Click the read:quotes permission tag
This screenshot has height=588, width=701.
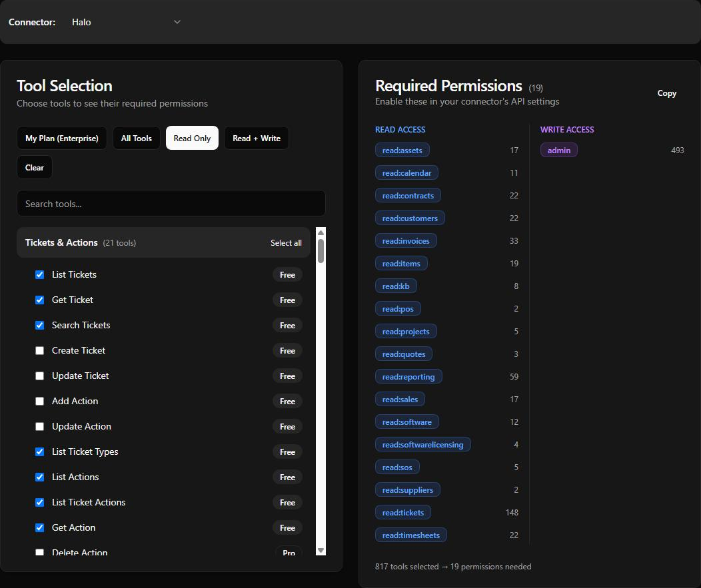pos(403,354)
